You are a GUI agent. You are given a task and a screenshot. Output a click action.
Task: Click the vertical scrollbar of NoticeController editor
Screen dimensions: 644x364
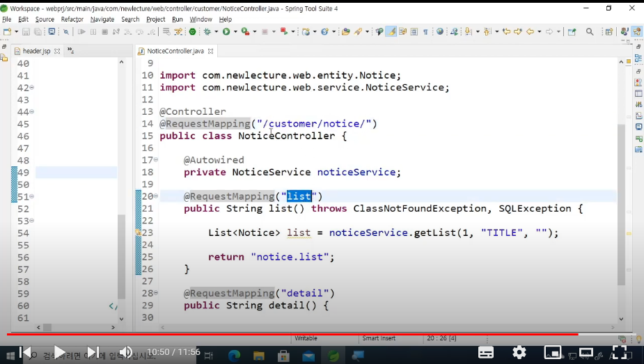(621, 204)
